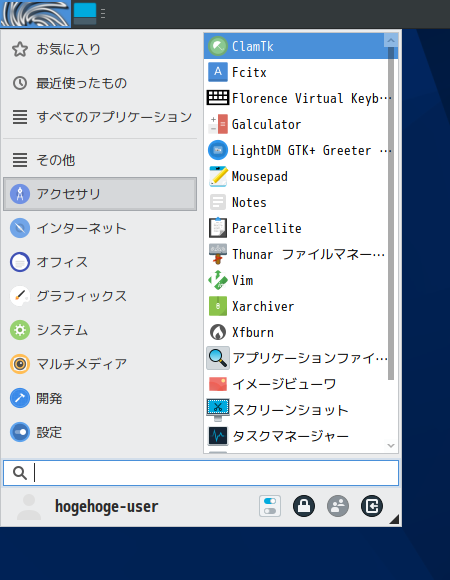Switch users button
This screenshot has height=580, width=450.
338,506
